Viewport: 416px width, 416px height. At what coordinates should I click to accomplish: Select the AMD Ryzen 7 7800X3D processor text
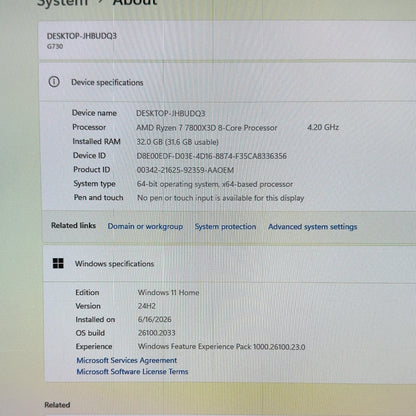coord(207,128)
